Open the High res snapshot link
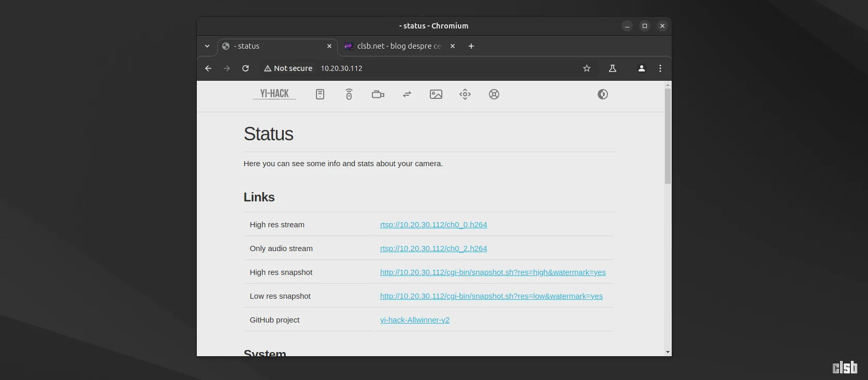The height and width of the screenshot is (380, 868). [493, 272]
